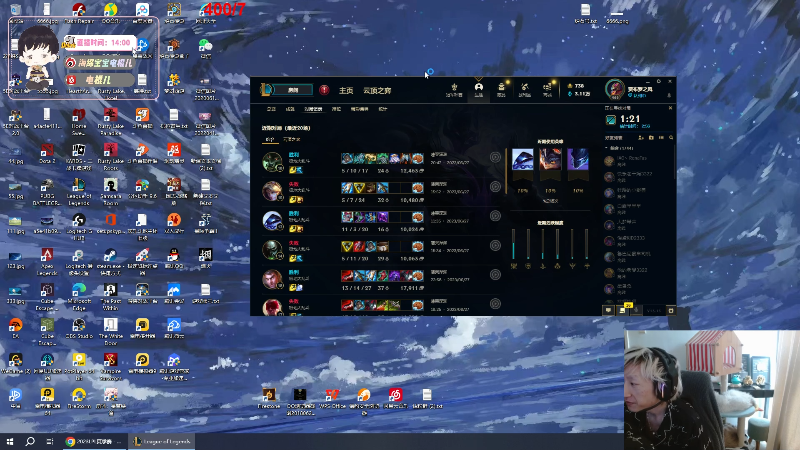The image size is (800, 450).
Task: Click the add friend icon in friends panel
Action: (641, 138)
